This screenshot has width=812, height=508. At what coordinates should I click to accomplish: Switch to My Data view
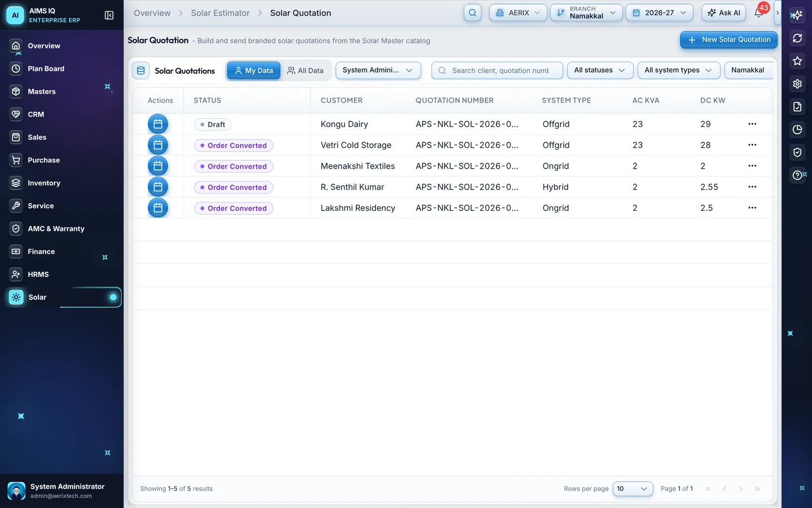point(254,71)
